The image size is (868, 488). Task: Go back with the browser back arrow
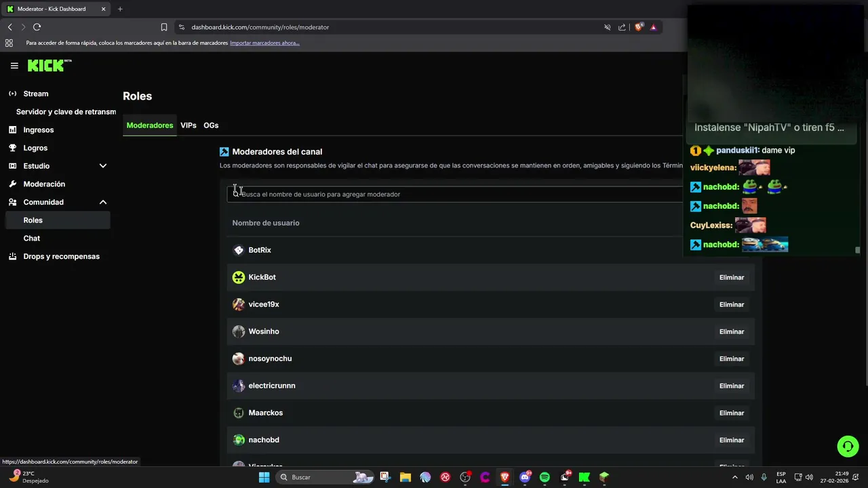pyautogui.click(x=9, y=27)
